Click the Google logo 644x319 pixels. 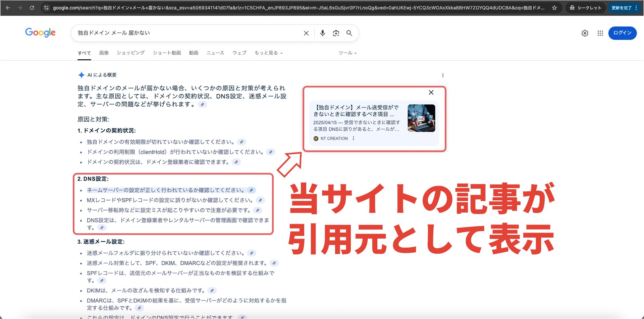coord(40,33)
